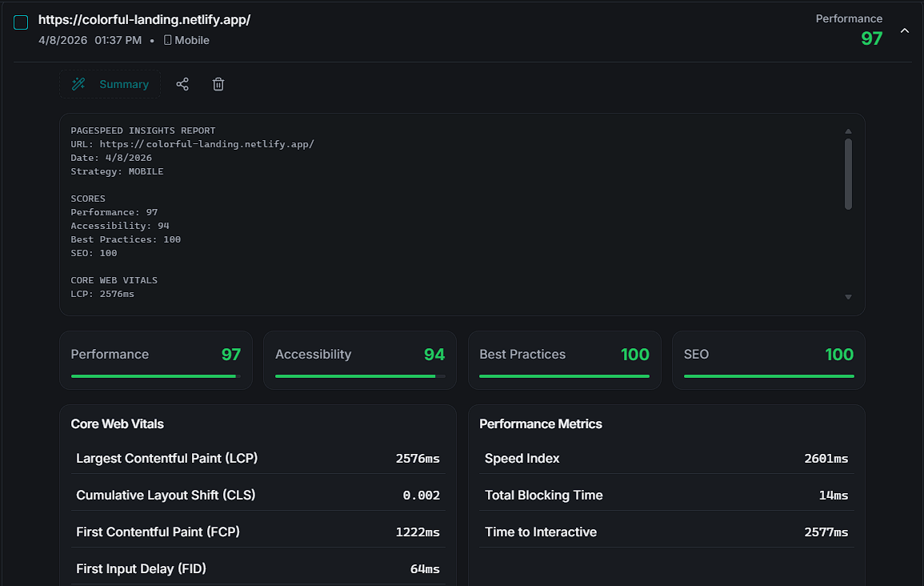Click the Performance green progress bar
The image size is (924, 586).
(155, 375)
